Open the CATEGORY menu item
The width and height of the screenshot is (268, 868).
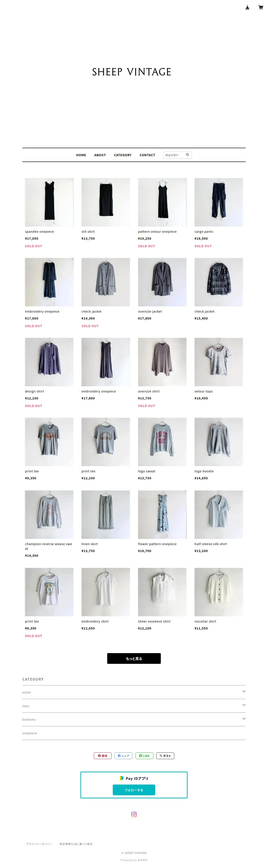click(x=123, y=155)
